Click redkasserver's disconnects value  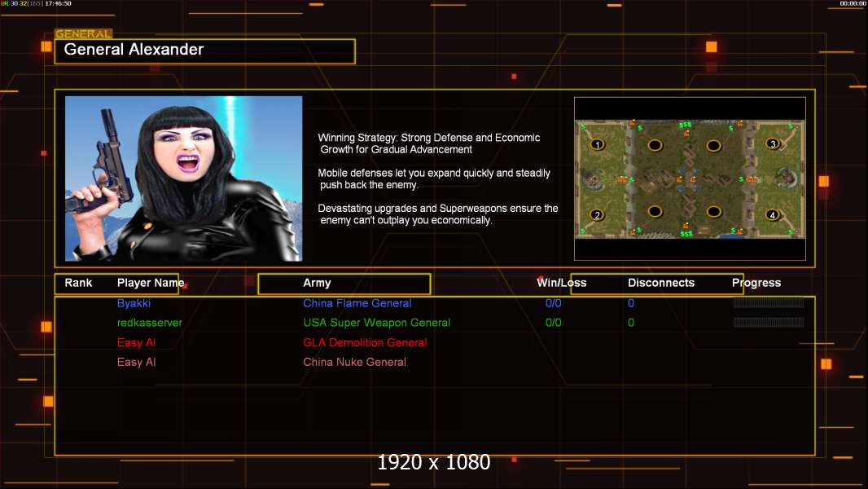(x=630, y=323)
